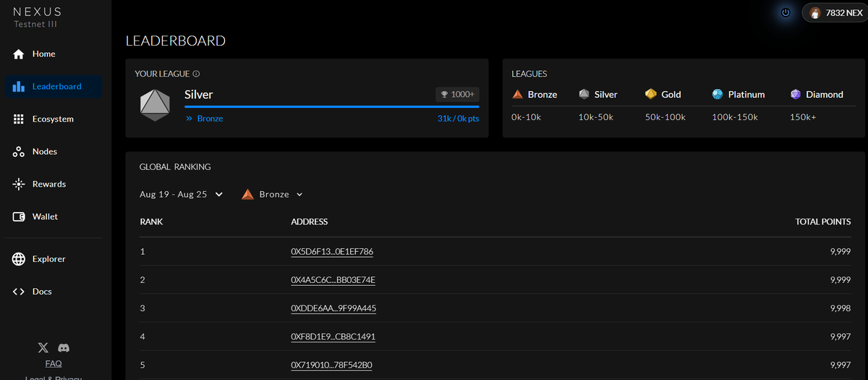Click the Leaderboard bar chart icon
The image size is (868, 380).
[x=19, y=87]
